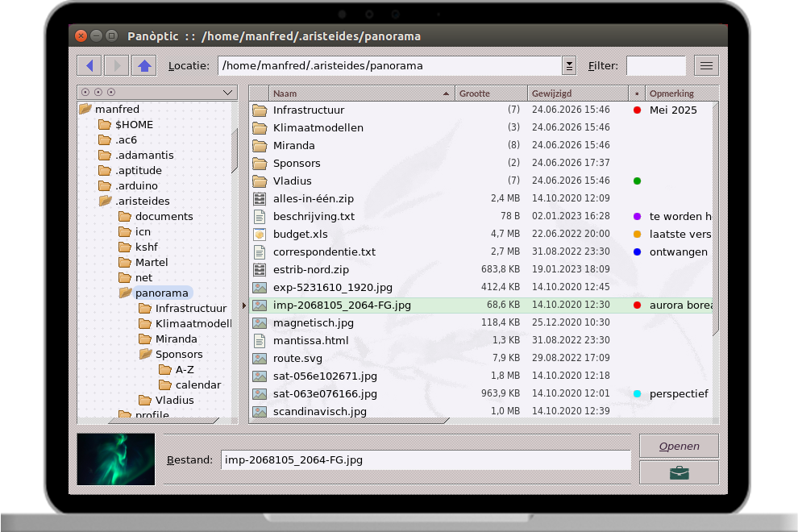Click the Bestand filename field

point(426,459)
